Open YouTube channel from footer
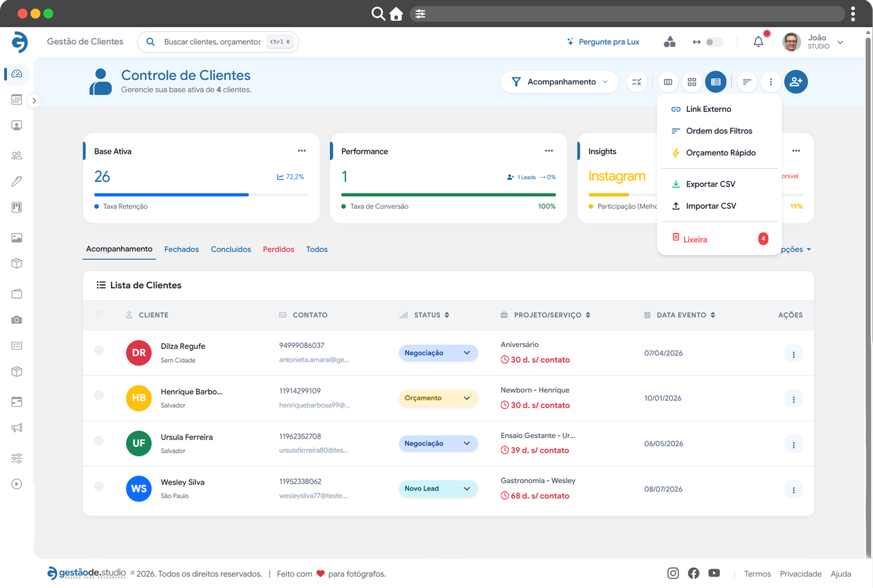The width and height of the screenshot is (873, 588). [x=714, y=573]
